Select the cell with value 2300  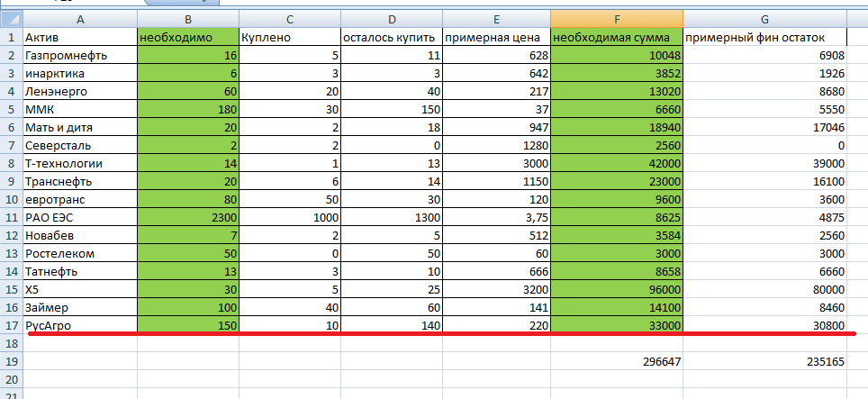coord(188,217)
